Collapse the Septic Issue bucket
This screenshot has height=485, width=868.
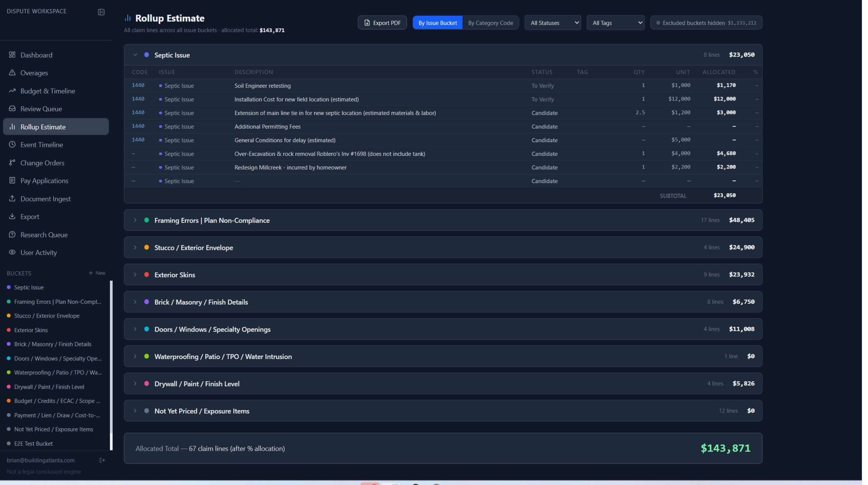click(135, 55)
